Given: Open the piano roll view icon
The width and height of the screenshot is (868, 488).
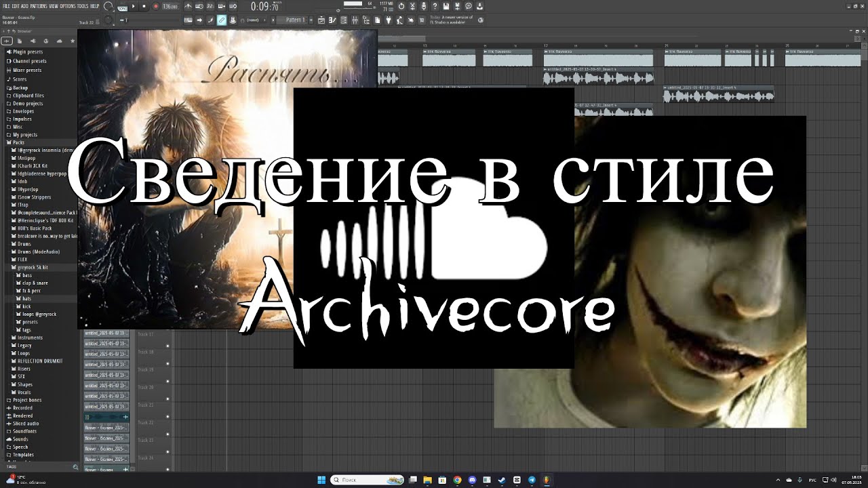Looking at the screenshot, I should point(332,20).
